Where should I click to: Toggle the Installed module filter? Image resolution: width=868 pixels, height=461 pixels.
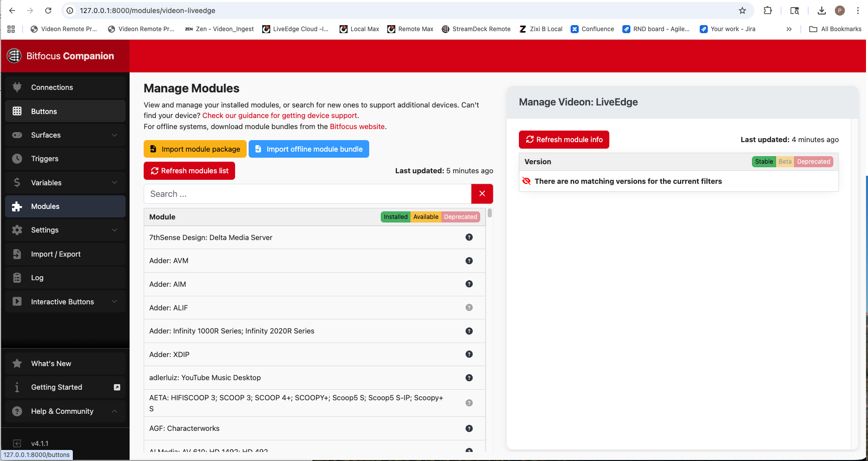[395, 217]
